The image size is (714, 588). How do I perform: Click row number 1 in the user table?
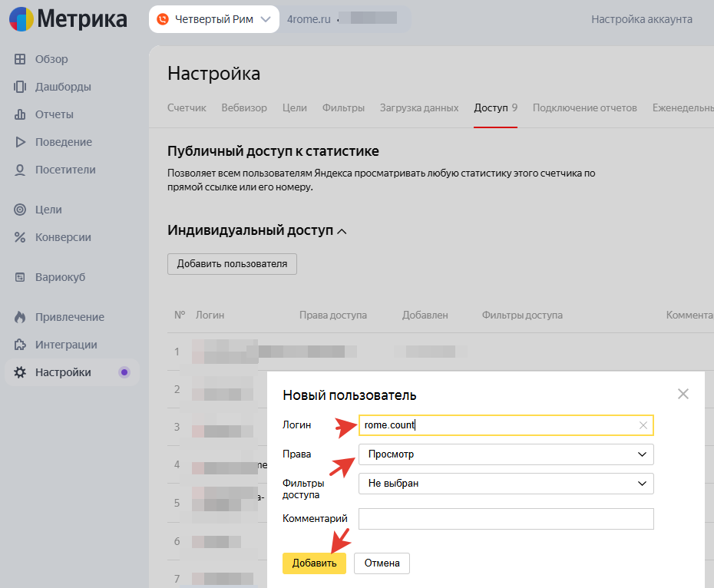point(177,352)
